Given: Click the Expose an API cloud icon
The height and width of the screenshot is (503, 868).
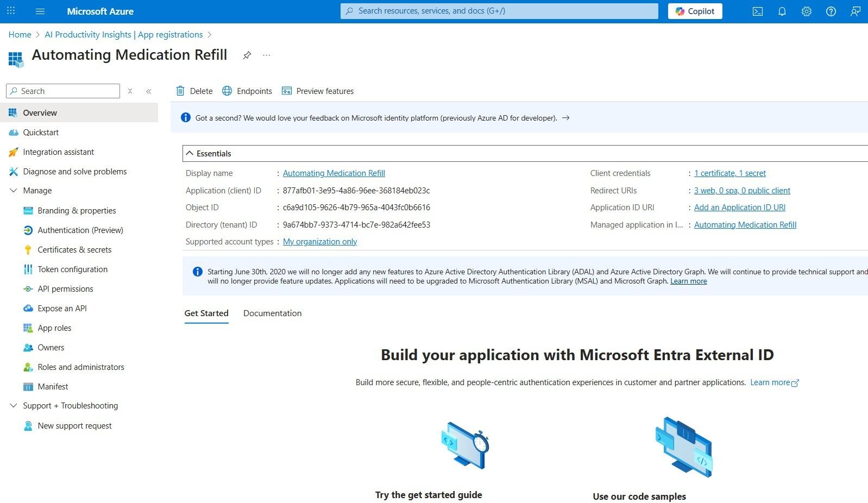Looking at the screenshot, I should 28,309.
